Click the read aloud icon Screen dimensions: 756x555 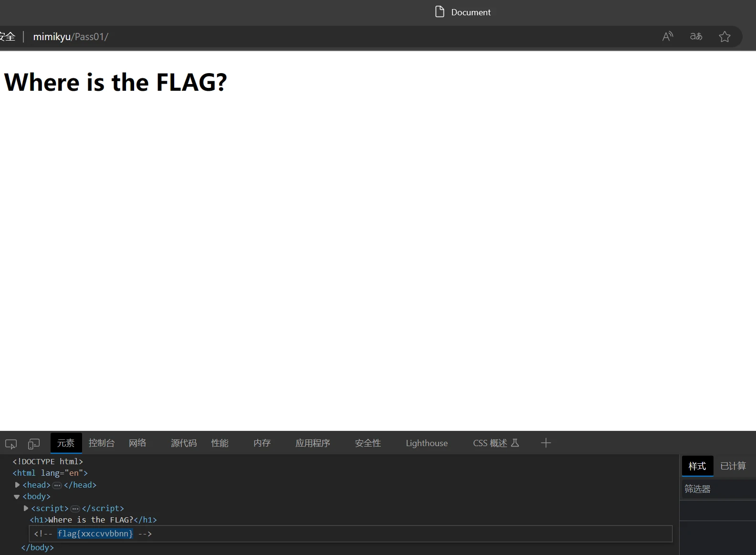click(x=667, y=36)
